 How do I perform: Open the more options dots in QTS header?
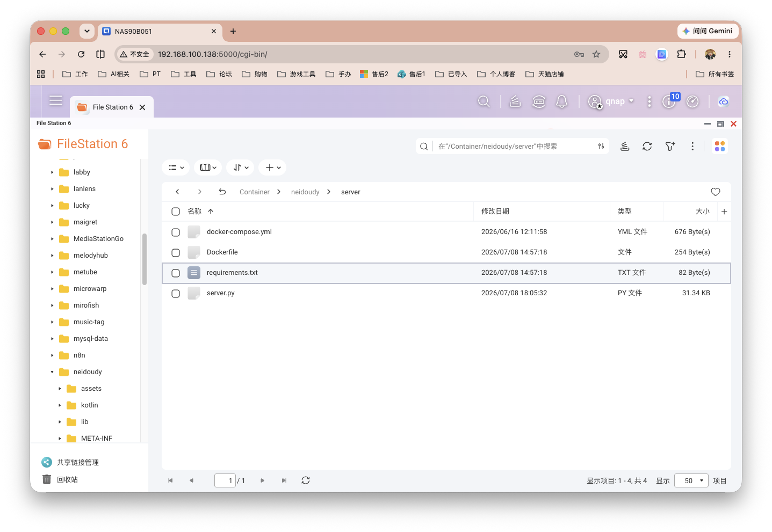pos(649,101)
